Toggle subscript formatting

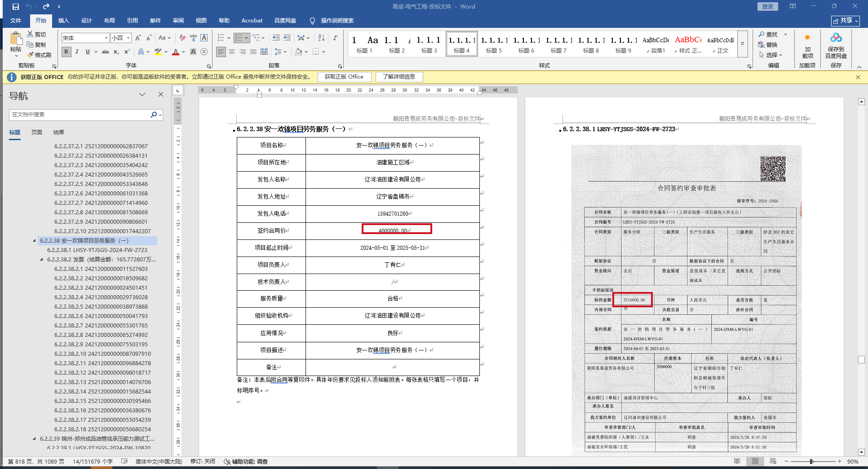[x=116, y=52]
